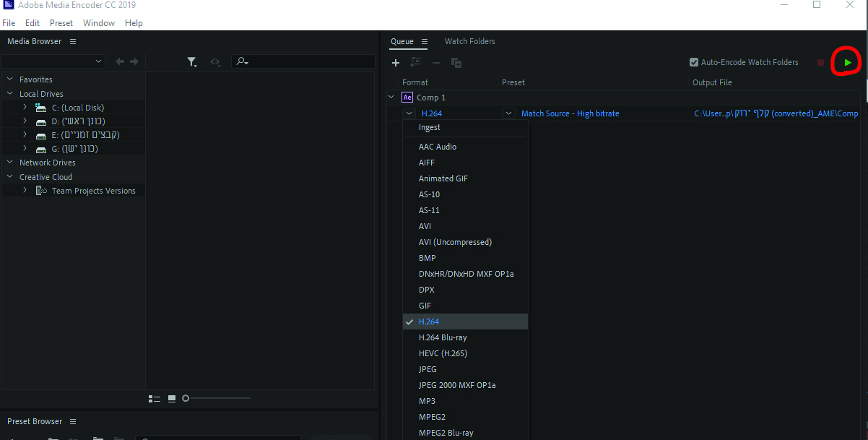Screen dimensions: 868x440
Task: Click the H.264 format link in queue
Action: pos(430,113)
